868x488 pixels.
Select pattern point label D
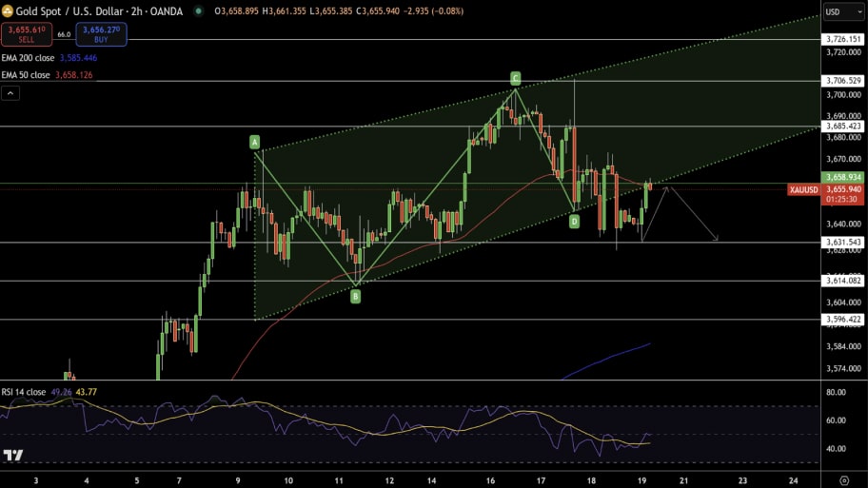pyautogui.click(x=574, y=222)
